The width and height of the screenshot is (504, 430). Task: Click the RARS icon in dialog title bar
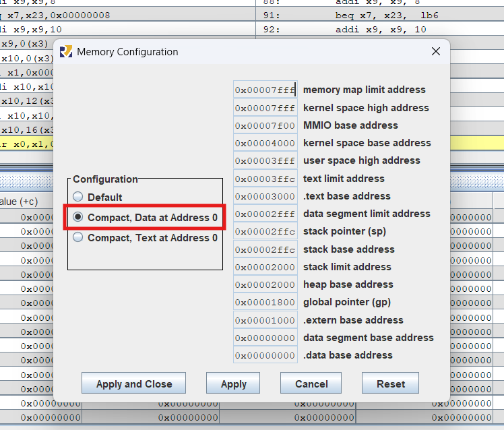66,52
